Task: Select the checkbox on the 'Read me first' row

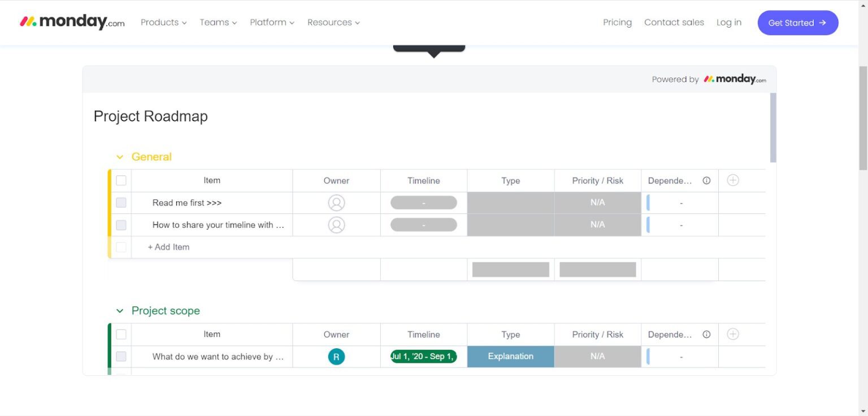Action: point(121,202)
